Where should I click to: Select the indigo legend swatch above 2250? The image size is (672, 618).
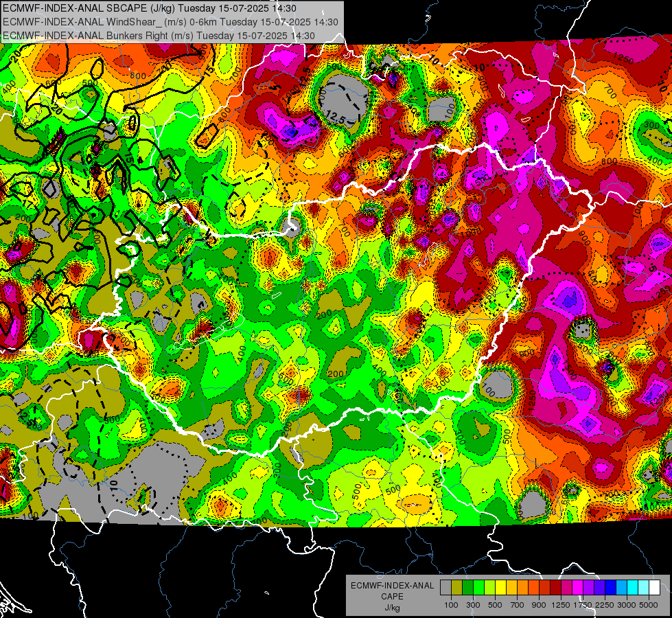(x=600, y=588)
